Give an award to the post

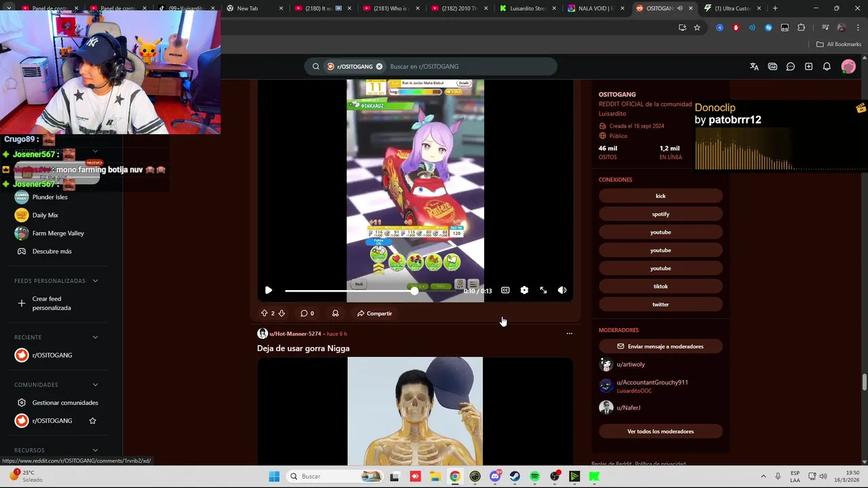[335, 313]
